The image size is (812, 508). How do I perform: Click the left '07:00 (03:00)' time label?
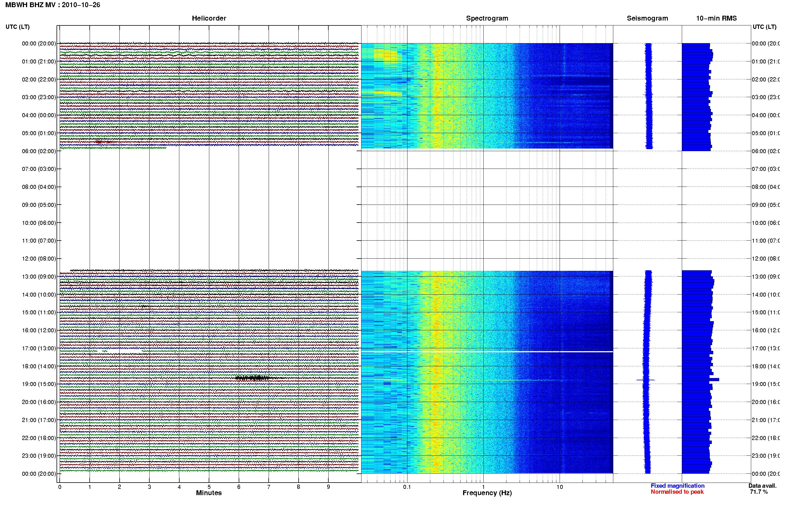tap(39, 169)
